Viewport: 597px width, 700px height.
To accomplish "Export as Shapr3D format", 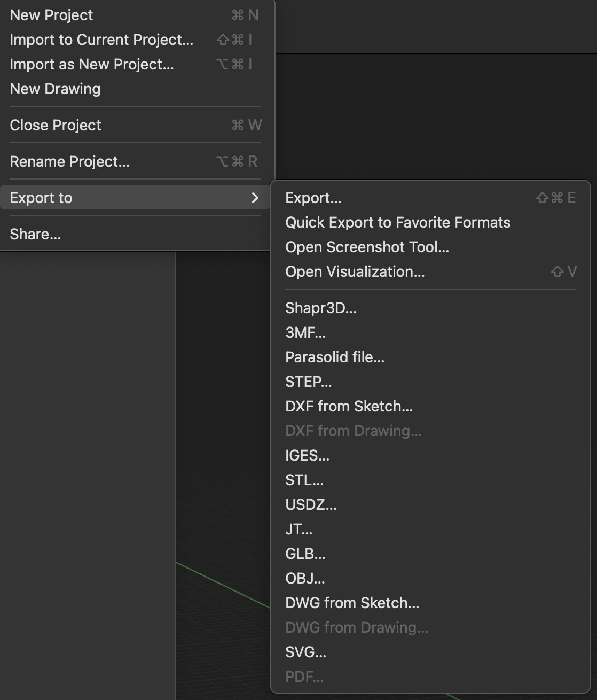I will (430, 308).
